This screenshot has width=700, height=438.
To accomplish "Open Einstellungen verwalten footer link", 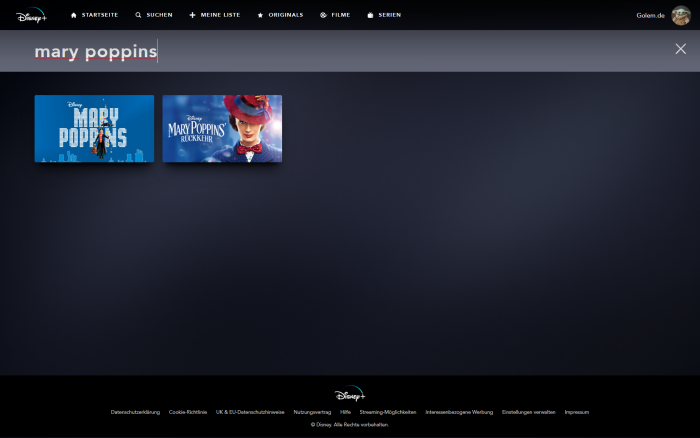I will 529,412.
